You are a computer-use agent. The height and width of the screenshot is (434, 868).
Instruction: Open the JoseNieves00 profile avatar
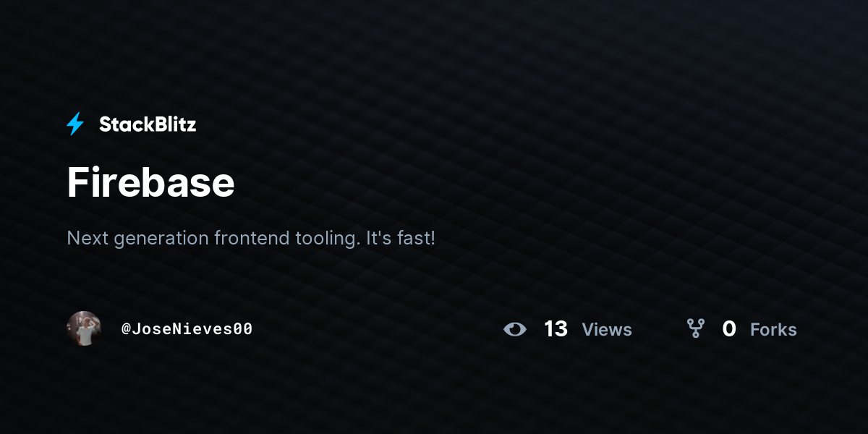tap(84, 328)
